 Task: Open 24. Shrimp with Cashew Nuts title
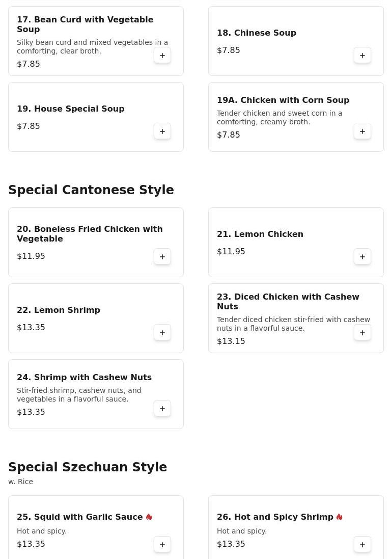point(84,377)
